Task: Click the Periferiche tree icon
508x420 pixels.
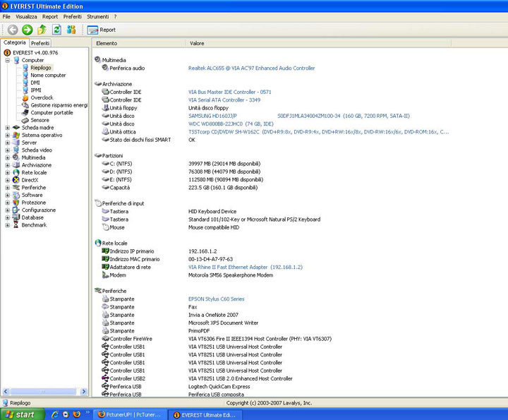Action: [16, 187]
